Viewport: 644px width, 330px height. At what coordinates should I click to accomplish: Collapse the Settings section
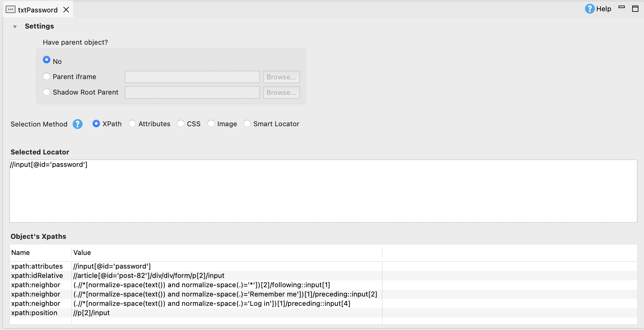(x=14, y=26)
